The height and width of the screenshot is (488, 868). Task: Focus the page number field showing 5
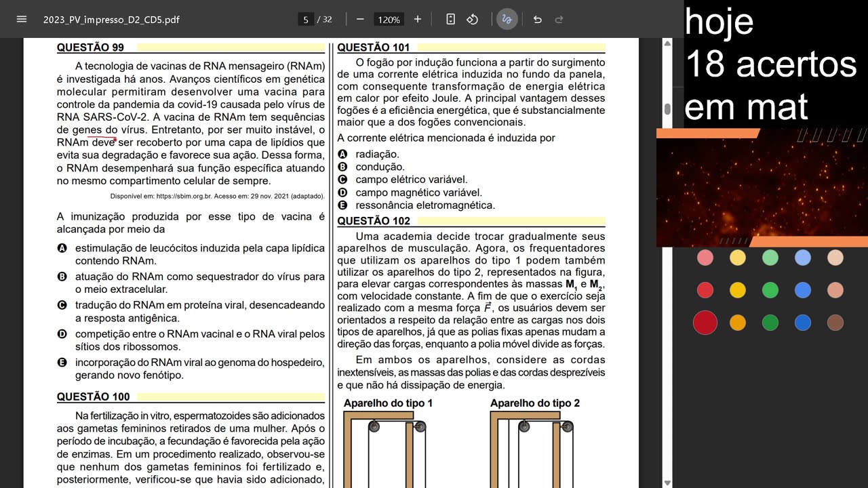coord(306,20)
